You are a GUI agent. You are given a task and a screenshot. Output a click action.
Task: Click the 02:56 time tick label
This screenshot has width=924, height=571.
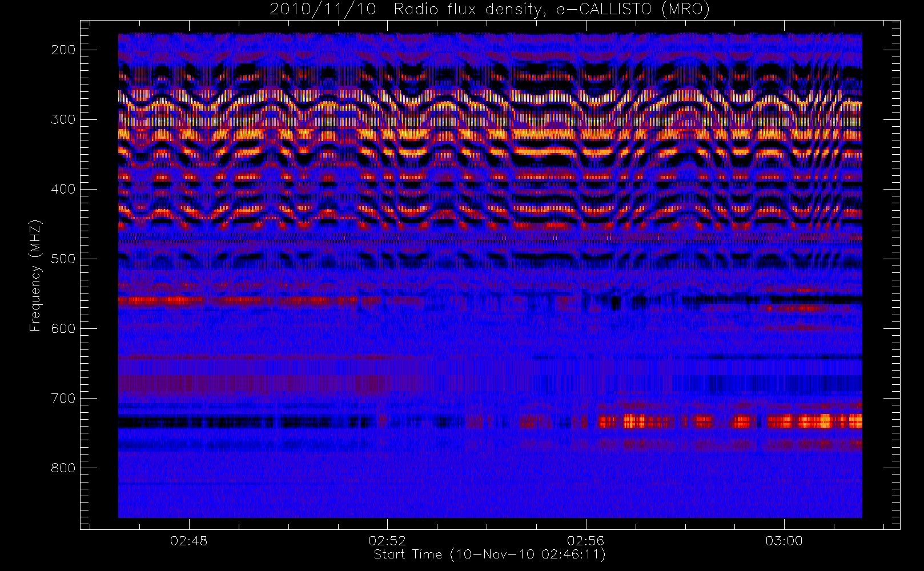pos(585,540)
